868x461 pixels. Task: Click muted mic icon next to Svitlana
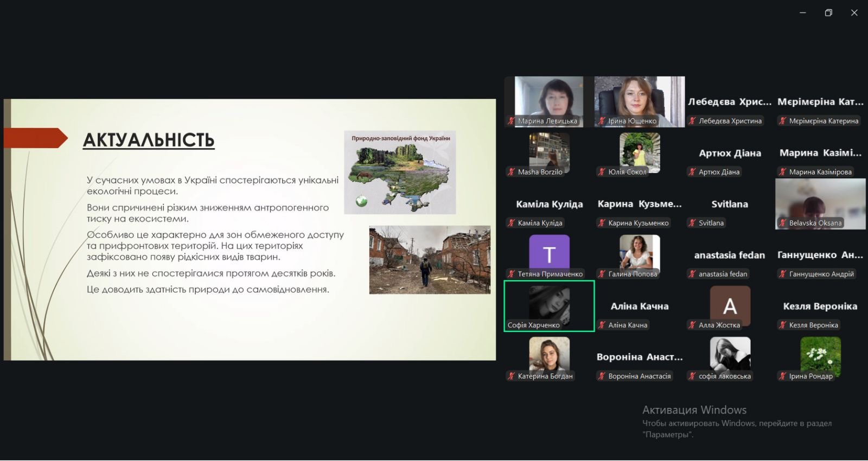[692, 223]
